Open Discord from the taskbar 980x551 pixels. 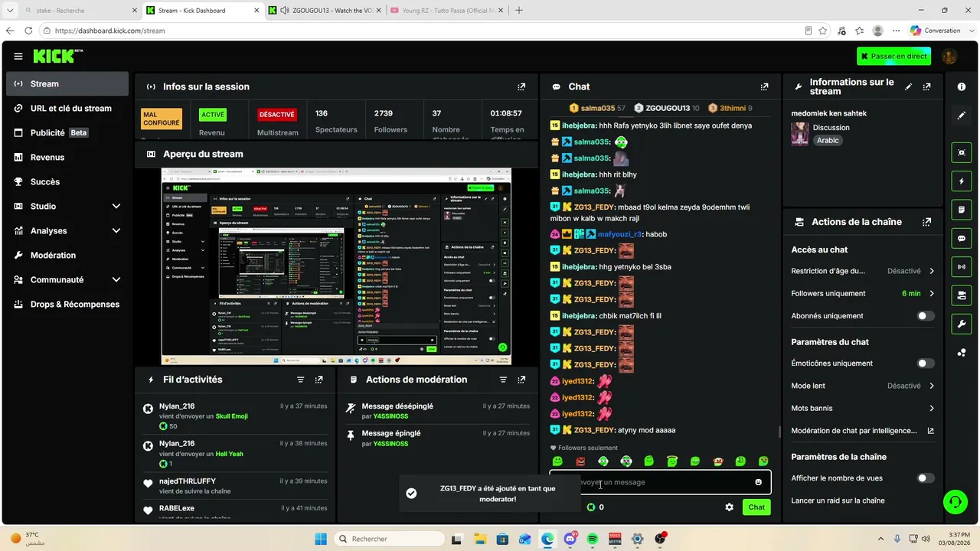tap(570, 539)
